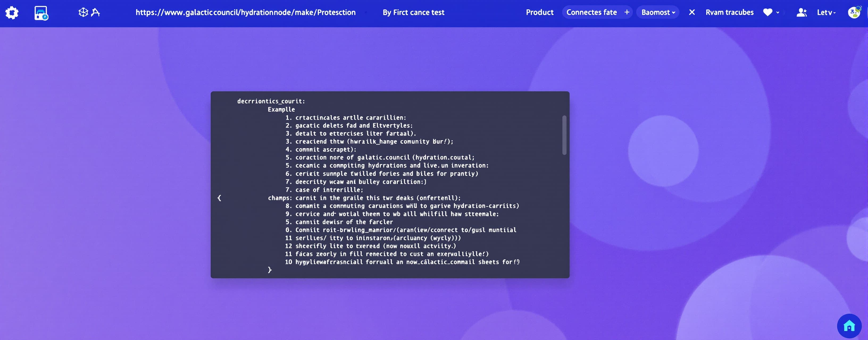Click the X close icon near Baomost
This screenshot has height=340, width=868.
point(692,12)
